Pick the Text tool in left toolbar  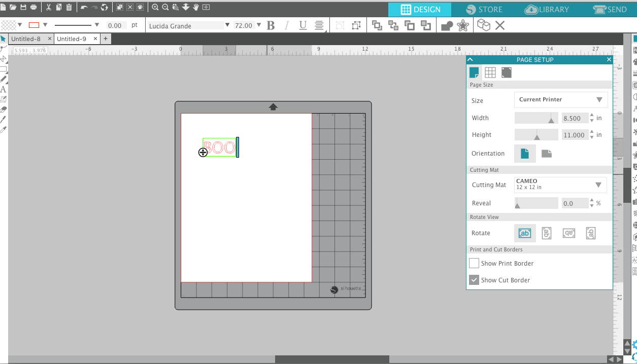3,89
